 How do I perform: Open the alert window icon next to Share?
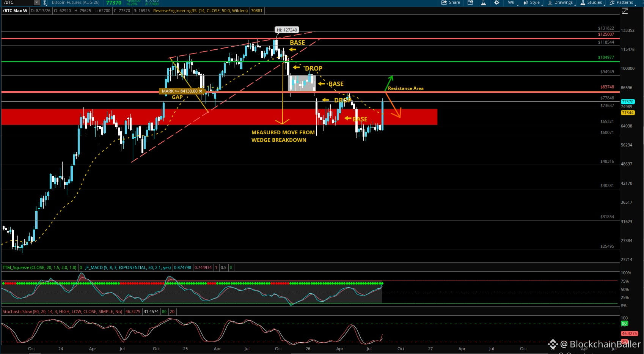coord(470,2)
